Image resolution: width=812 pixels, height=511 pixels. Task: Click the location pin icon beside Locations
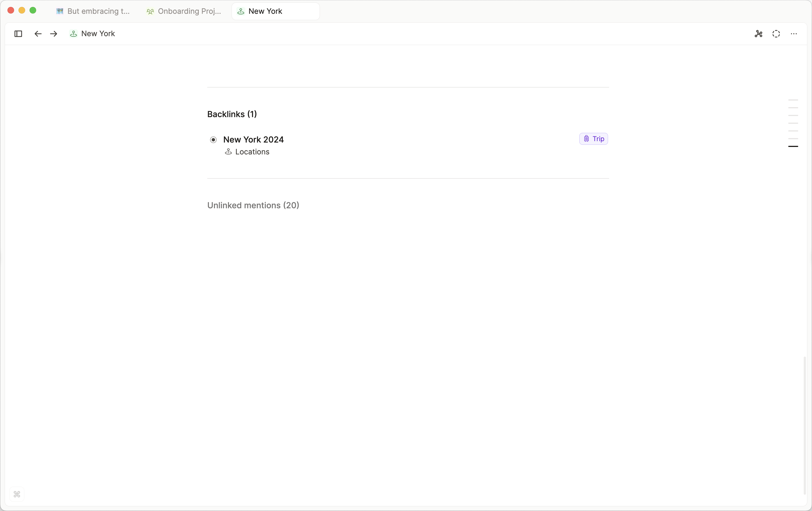click(x=228, y=152)
